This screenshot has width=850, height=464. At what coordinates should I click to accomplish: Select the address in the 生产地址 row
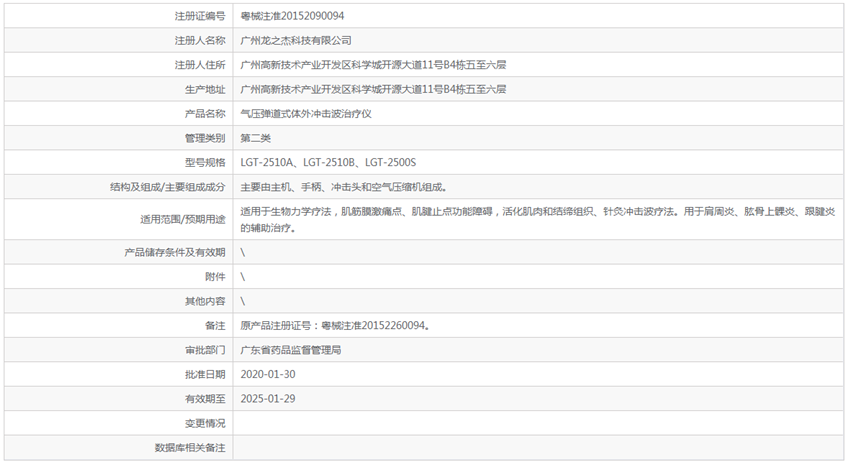point(374,89)
